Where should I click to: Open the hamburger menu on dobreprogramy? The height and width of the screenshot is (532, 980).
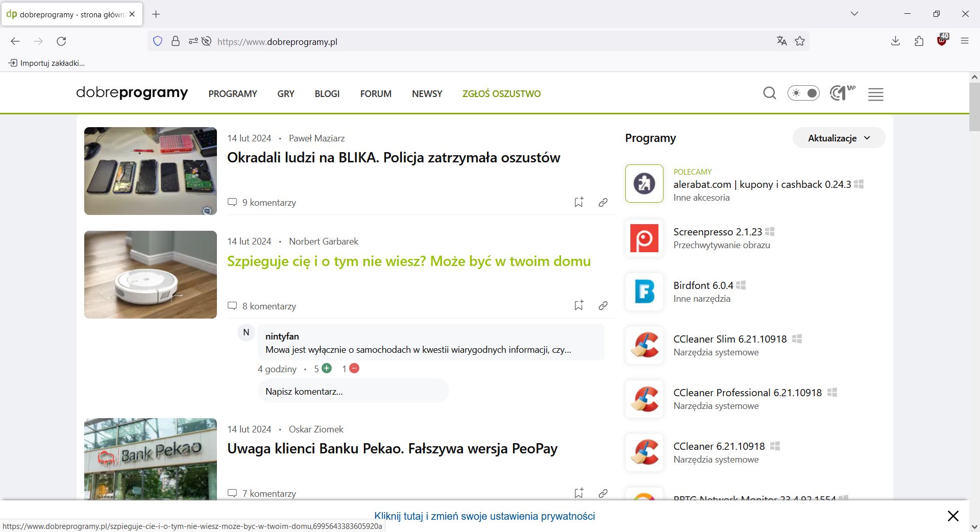click(875, 94)
